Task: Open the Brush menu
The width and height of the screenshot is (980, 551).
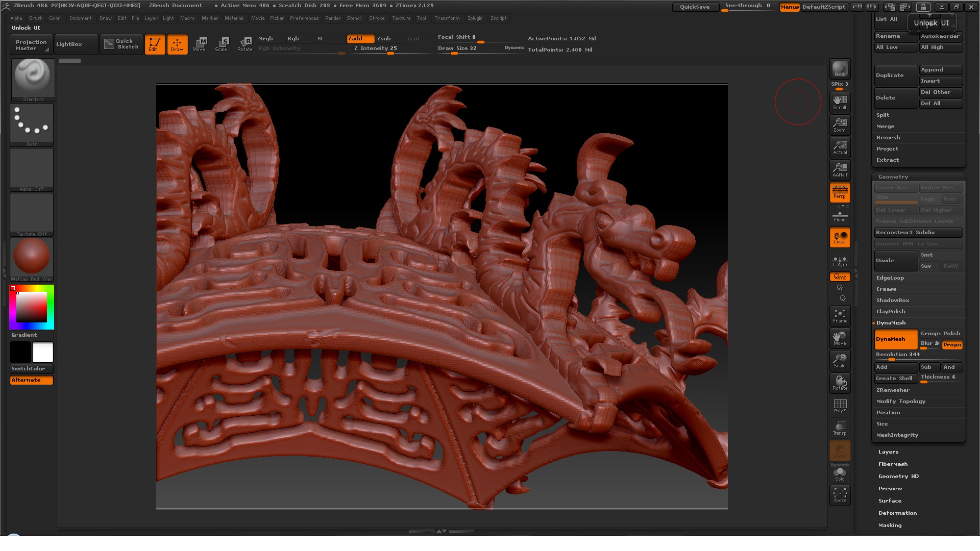Action: [36, 18]
